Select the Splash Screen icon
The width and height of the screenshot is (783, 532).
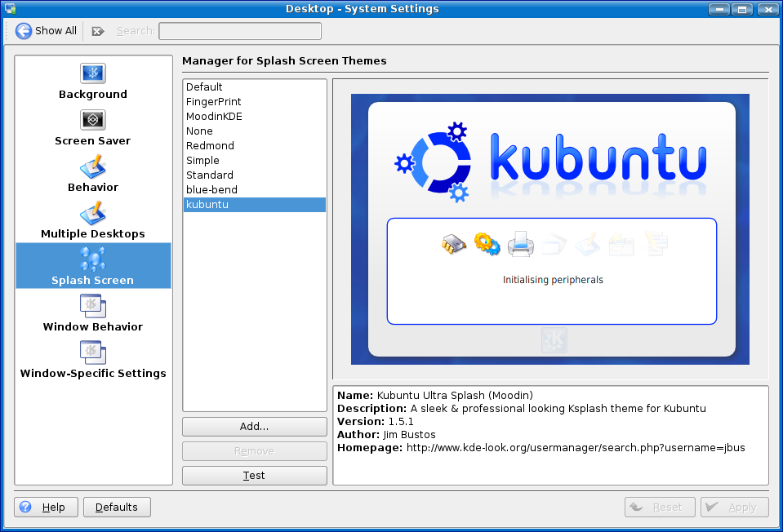pyautogui.click(x=93, y=259)
